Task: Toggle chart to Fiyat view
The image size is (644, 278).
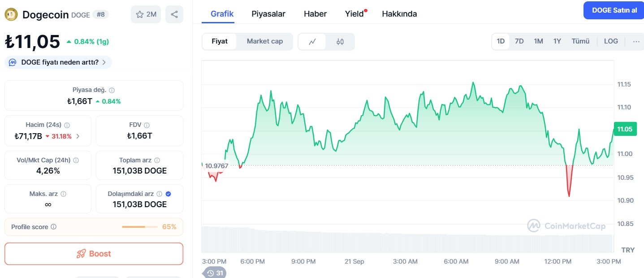Action: (x=220, y=41)
